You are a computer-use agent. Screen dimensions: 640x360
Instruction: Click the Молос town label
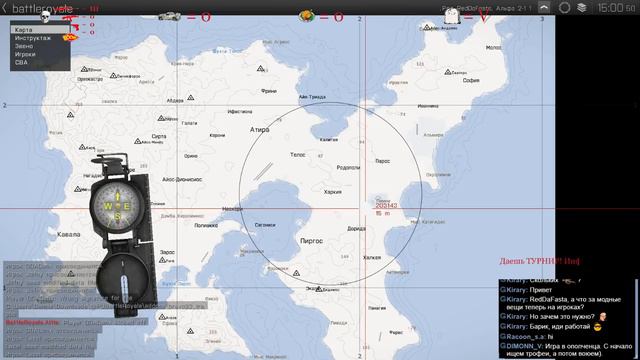point(493,48)
